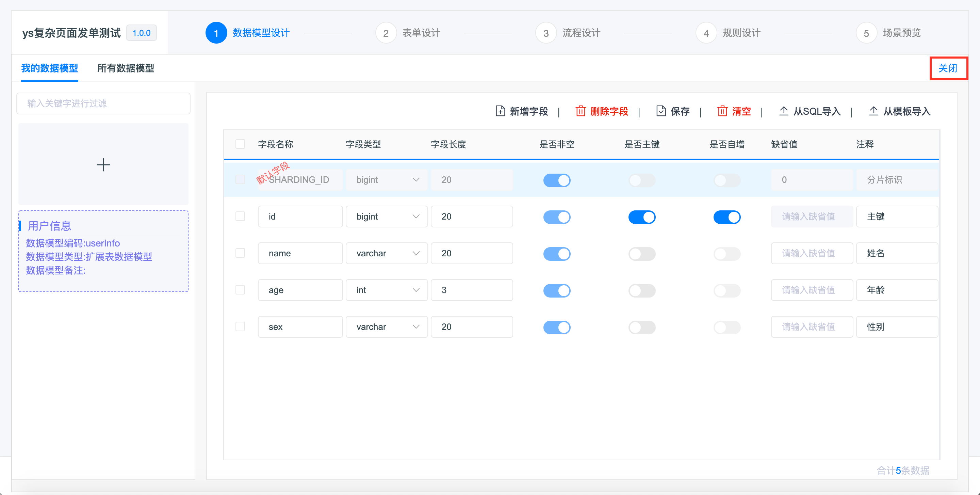
Task: Click the 数据模型编码:userInfo text
Action: tap(73, 243)
